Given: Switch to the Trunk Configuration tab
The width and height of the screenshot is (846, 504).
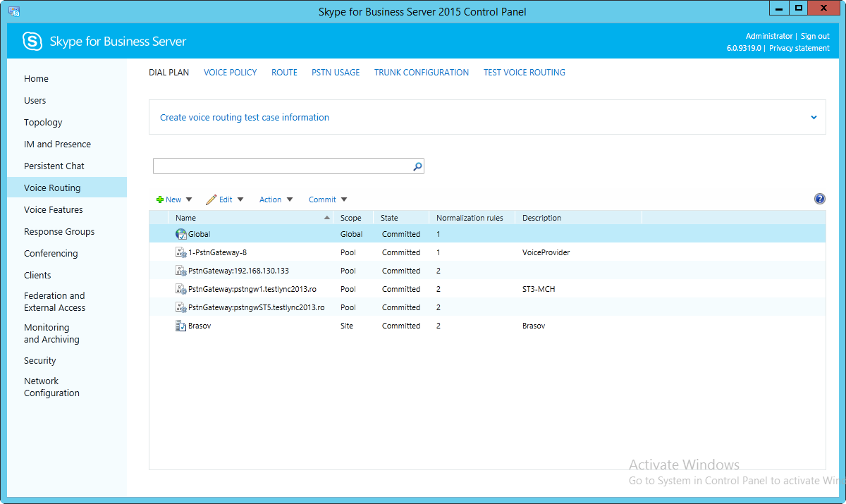Looking at the screenshot, I should point(422,73).
